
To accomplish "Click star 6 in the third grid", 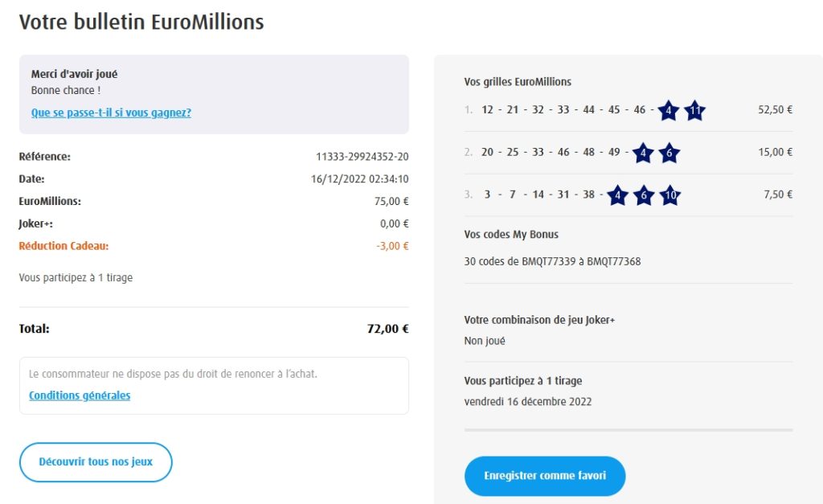I will coord(643,195).
